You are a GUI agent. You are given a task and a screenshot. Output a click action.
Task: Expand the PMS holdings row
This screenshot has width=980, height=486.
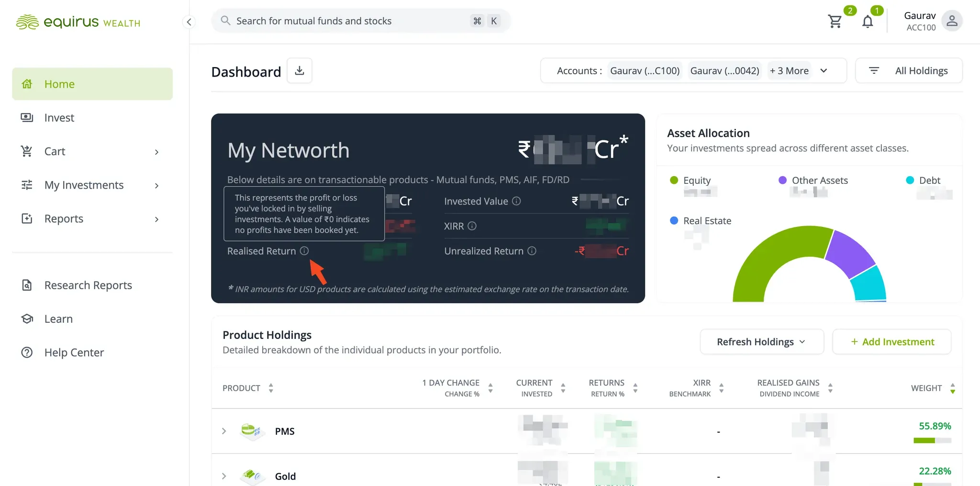point(223,431)
